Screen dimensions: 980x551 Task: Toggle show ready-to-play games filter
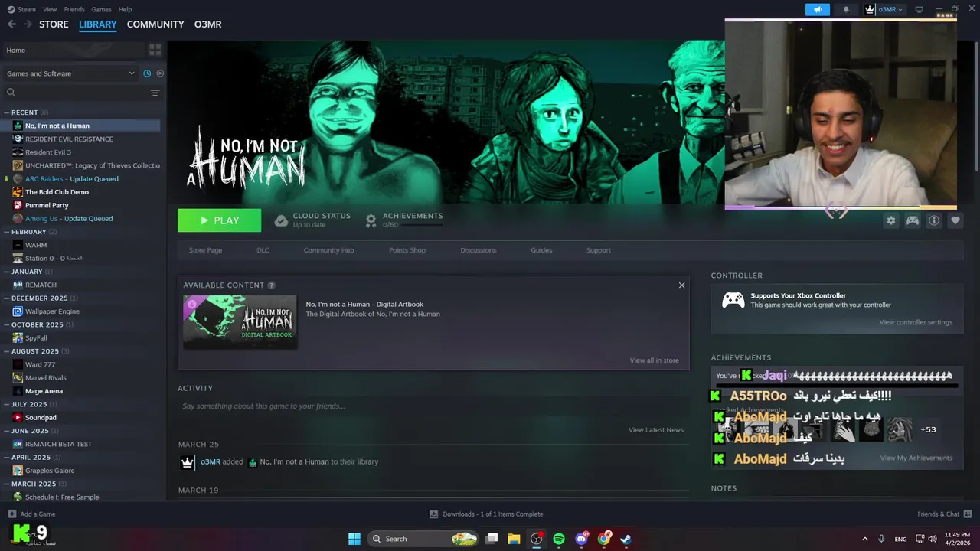[160, 73]
